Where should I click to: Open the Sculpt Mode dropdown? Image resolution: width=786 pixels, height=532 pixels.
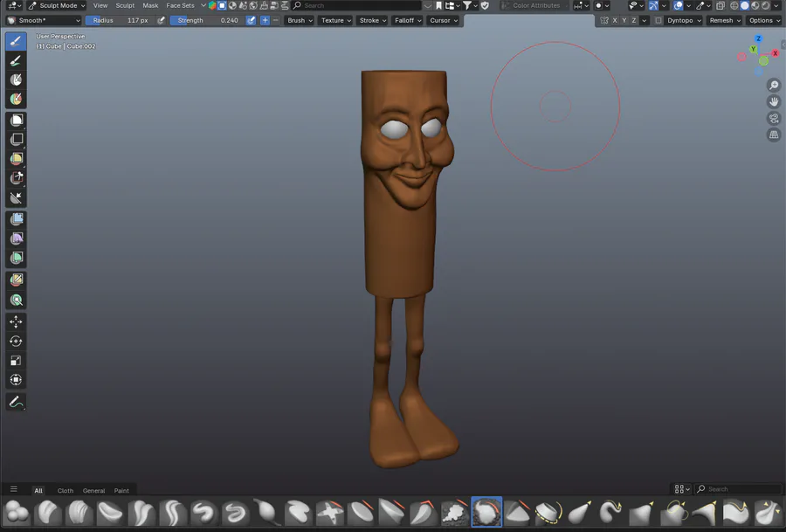[x=57, y=5]
